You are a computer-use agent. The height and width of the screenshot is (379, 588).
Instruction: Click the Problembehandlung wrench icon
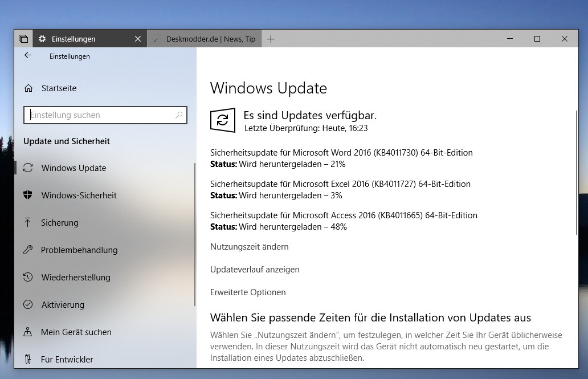tap(28, 250)
